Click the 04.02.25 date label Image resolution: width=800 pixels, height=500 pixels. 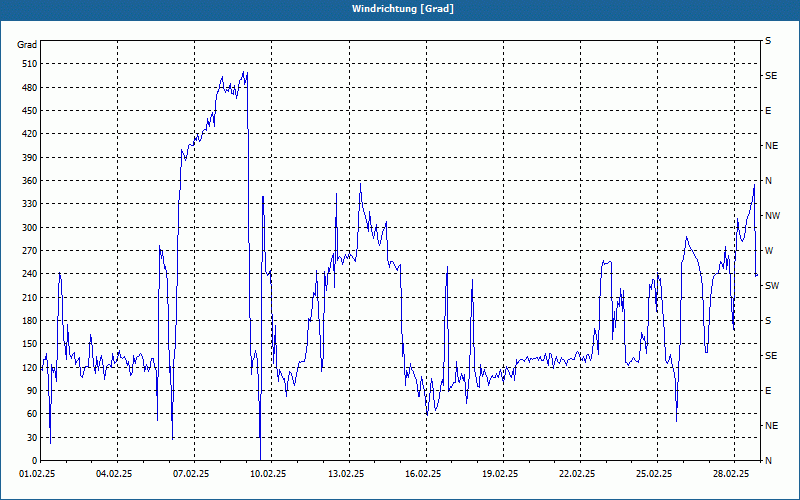point(114,474)
